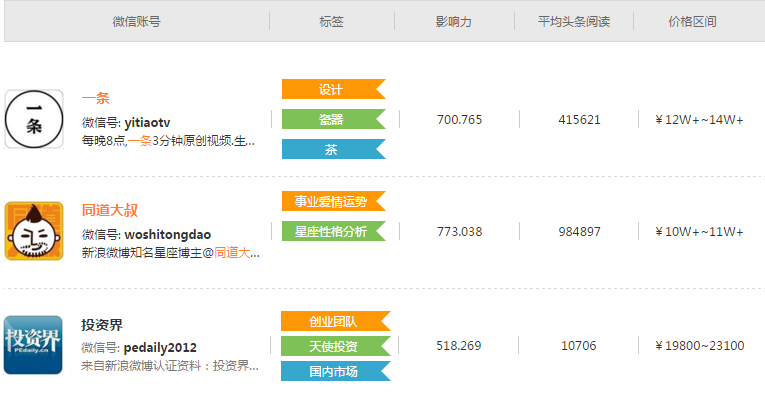Open the 一条 account name link
This screenshot has width=765, height=406.
coord(96,98)
